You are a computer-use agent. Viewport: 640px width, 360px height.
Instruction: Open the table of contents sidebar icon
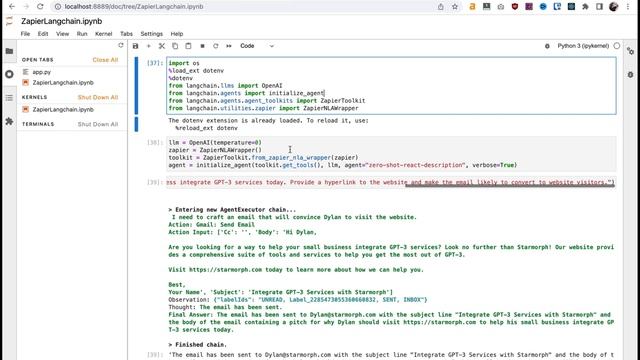coord(9,98)
